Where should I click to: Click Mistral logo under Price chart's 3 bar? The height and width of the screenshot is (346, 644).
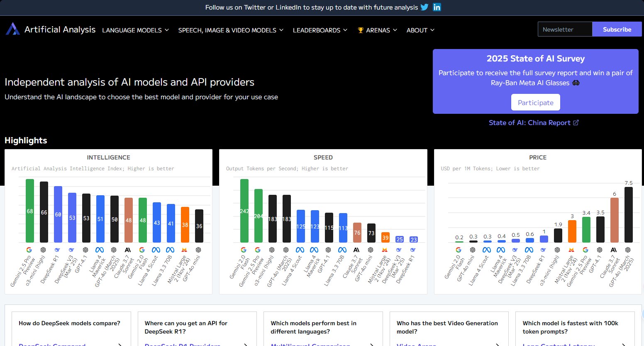(571, 250)
